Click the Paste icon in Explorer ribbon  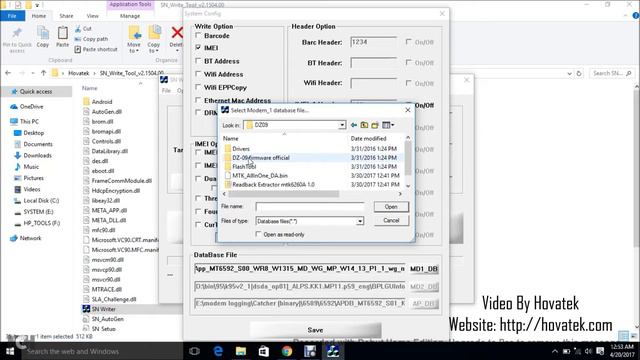tap(62, 37)
